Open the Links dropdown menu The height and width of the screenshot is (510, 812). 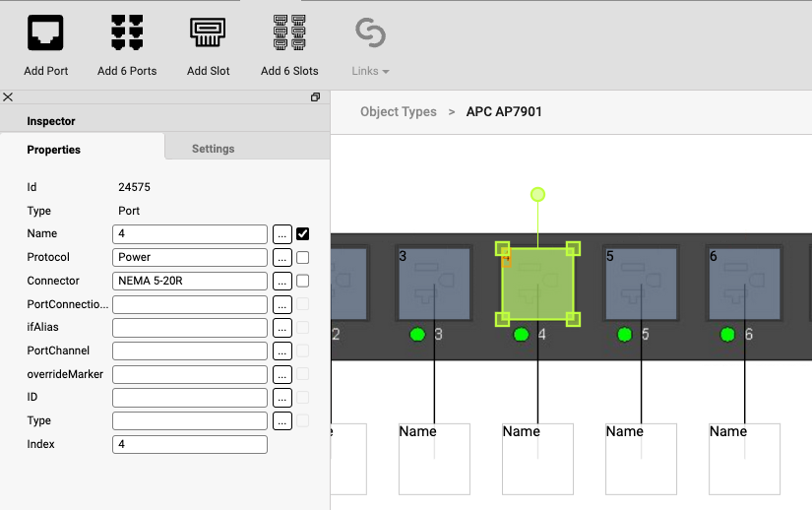(x=370, y=71)
